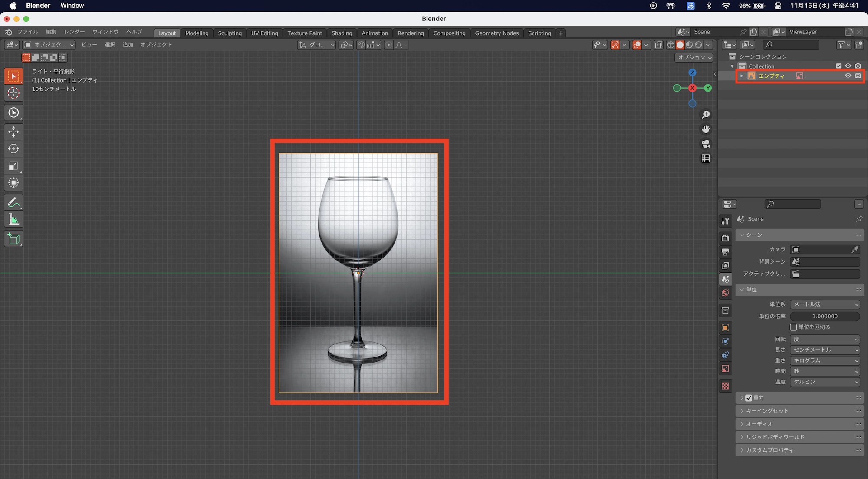
Task: Open the 単位系 メートル法 dropdown
Action: point(825,304)
